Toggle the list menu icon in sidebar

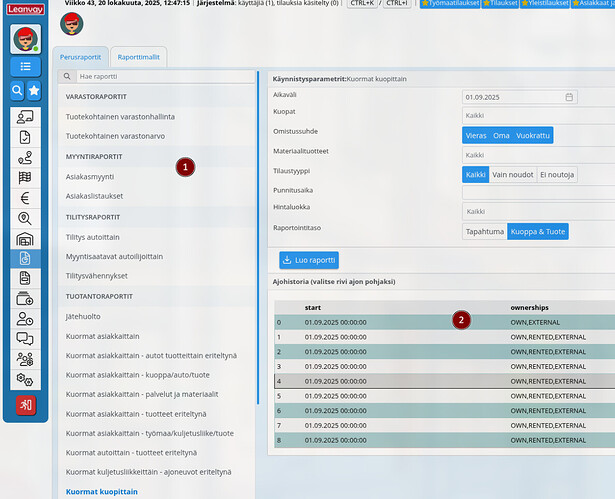tap(25, 67)
